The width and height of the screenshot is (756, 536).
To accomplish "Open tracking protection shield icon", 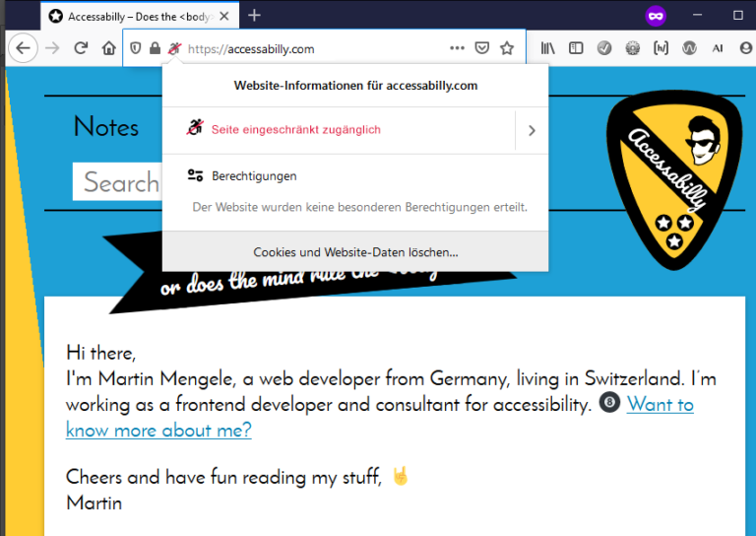I will pyautogui.click(x=136, y=48).
